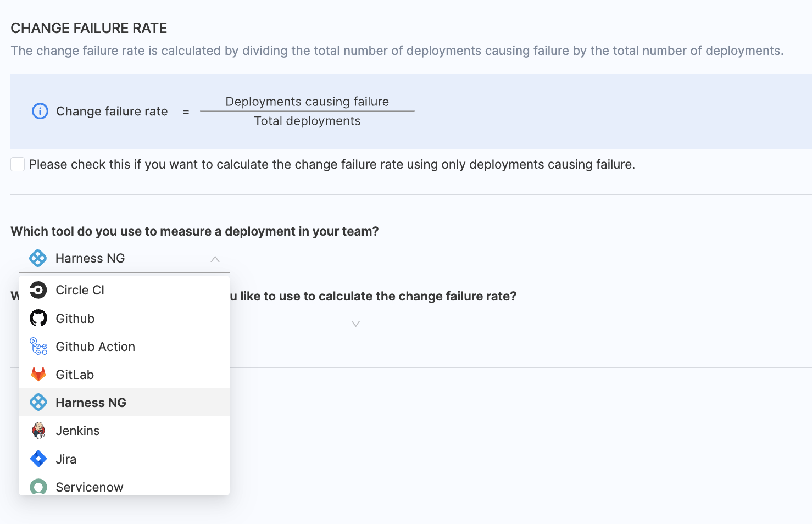Screen dimensions: 812x524
Task: Choose GitLab option in the list
Action: [x=75, y=375]
